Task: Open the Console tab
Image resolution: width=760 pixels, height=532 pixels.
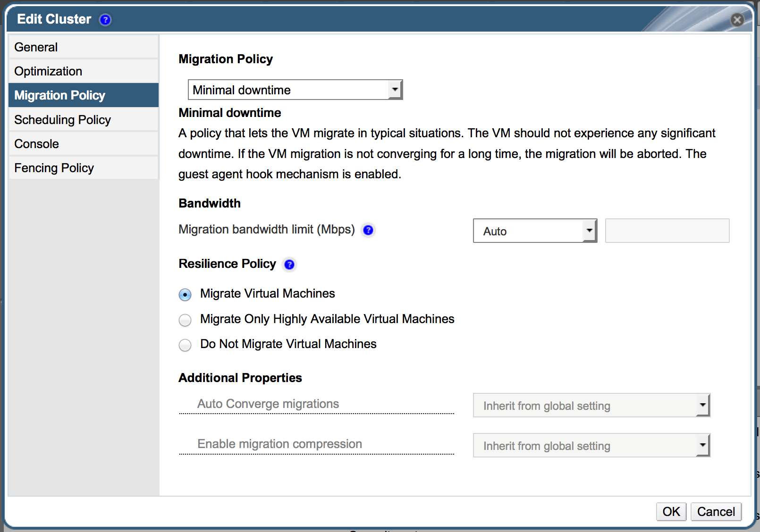Action: (84, 144)
